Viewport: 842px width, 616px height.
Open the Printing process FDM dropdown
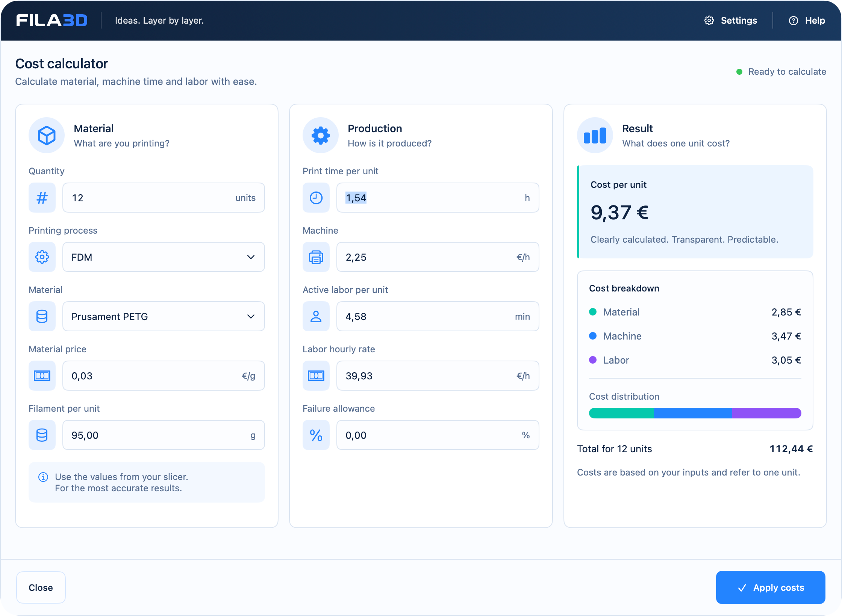[164, 257]
